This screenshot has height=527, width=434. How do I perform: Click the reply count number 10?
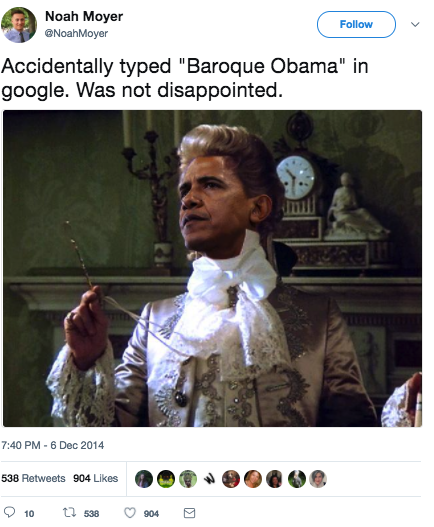click(29, 514)
